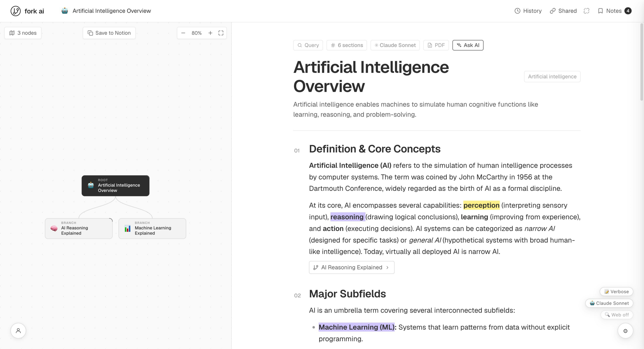Select the ROOT Artificial Intelligence Overview node
The image size is (644, 349).
tap(116, 186)
